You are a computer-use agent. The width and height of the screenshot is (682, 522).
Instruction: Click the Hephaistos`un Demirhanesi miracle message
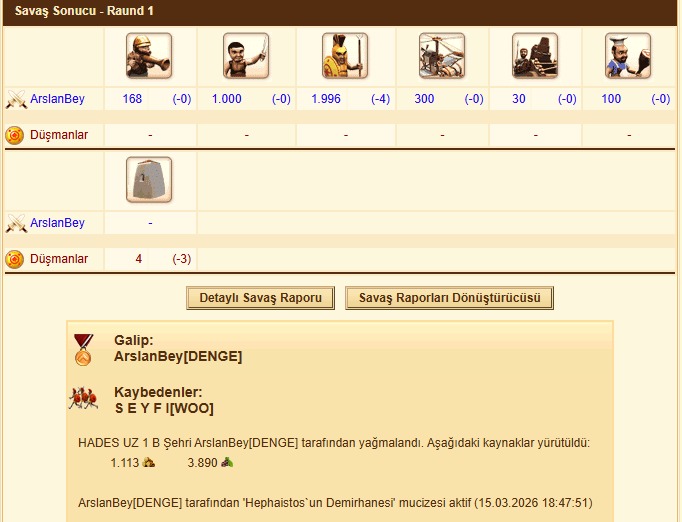(x=335, y=503)
